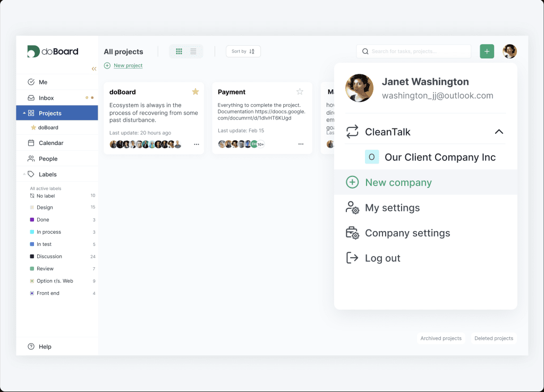Select Log out from the profile menu
Viewport: 544px width, 392px height.
click(382, 258)
